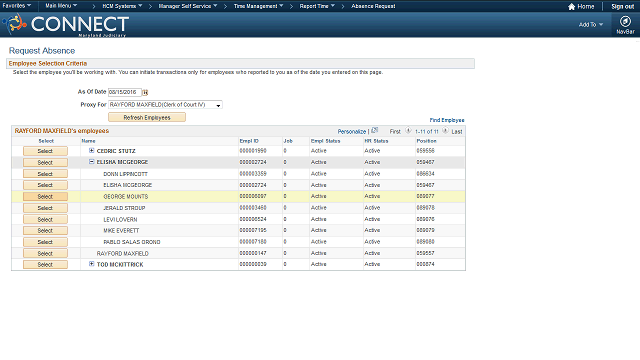Open the Main Menu dropdown
Screen dimensions: 640x360
61,6
